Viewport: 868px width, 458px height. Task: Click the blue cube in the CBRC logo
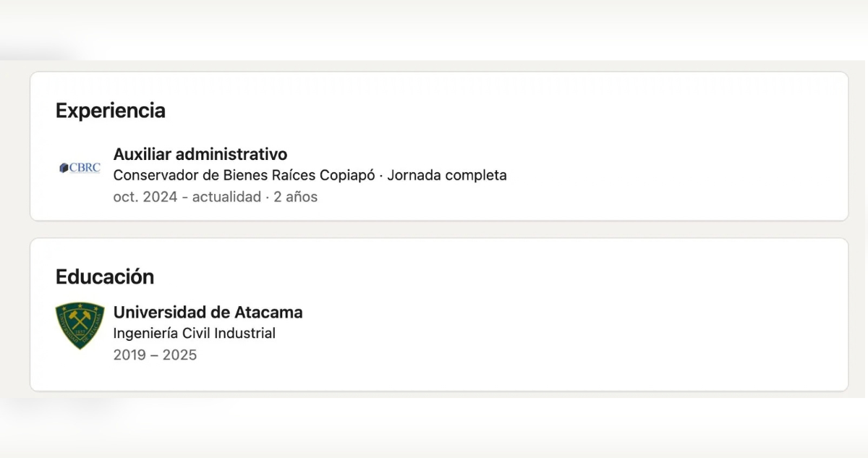(x=64, y=168)
